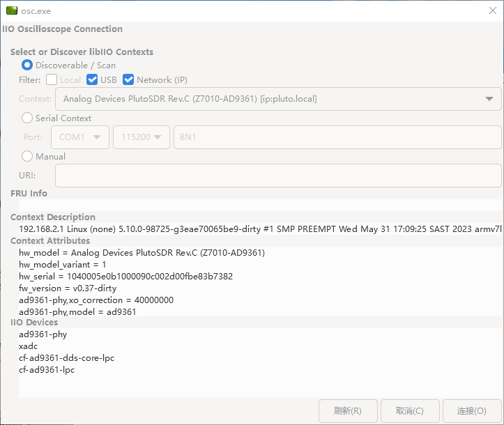The width and height of the screenshot is (504, 425).
Task: Open the Context dropdown with PlutoSDR entry
Action: pyautogui.click(x=278, y=99)
